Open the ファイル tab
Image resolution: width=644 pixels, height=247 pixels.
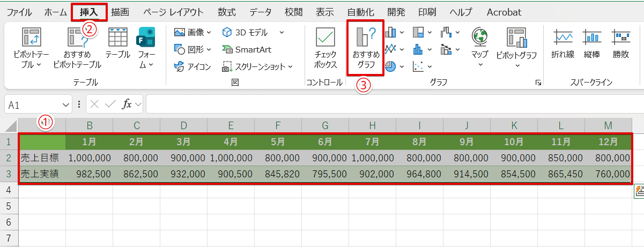pyautogui.click(x=19, y=12)
